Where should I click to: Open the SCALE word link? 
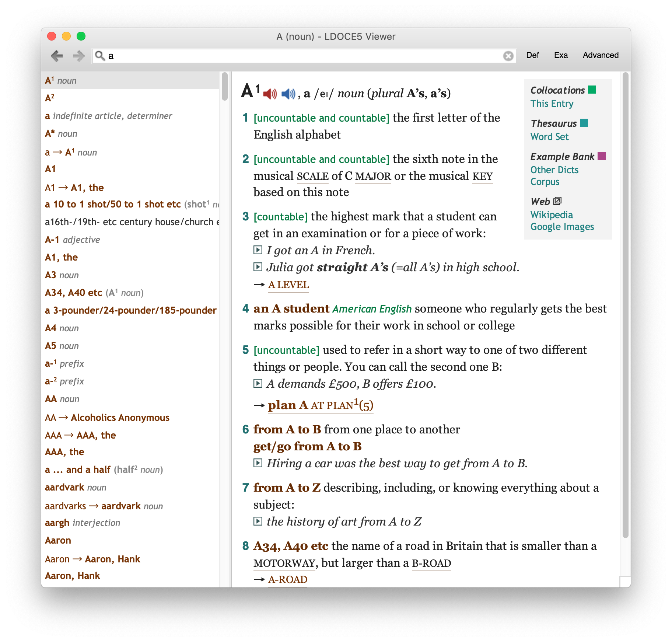[312, 177]
